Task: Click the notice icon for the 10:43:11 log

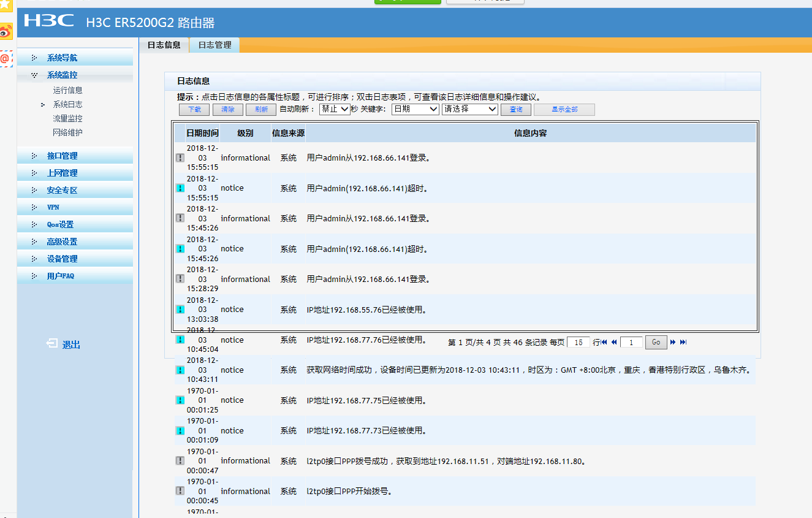Action: (x=180, y=370)
